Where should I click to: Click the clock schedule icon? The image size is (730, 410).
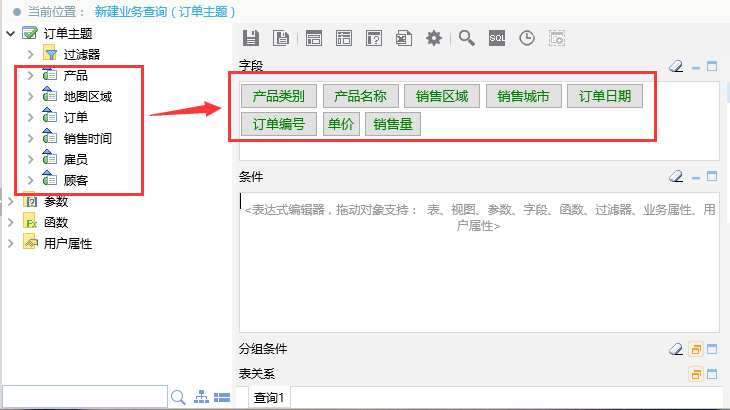pos(527,38)
